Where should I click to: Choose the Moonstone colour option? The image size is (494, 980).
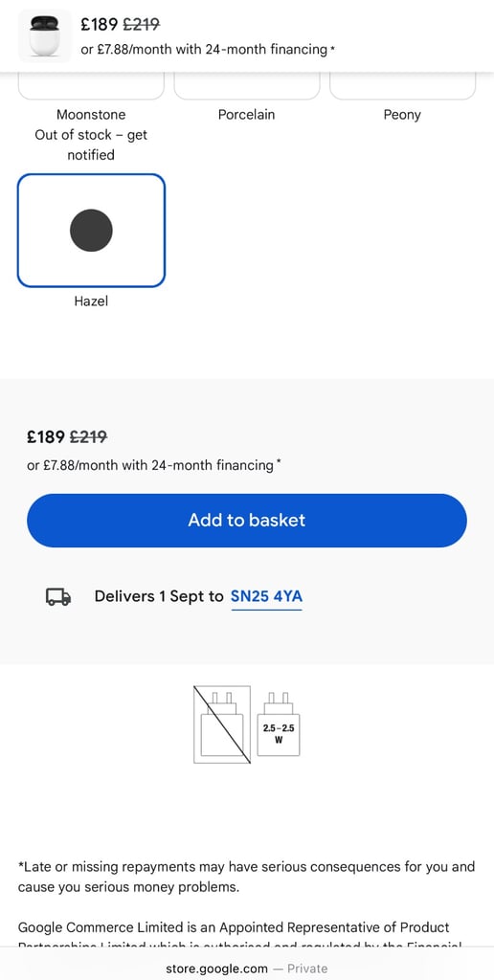[x=91, y=85]
